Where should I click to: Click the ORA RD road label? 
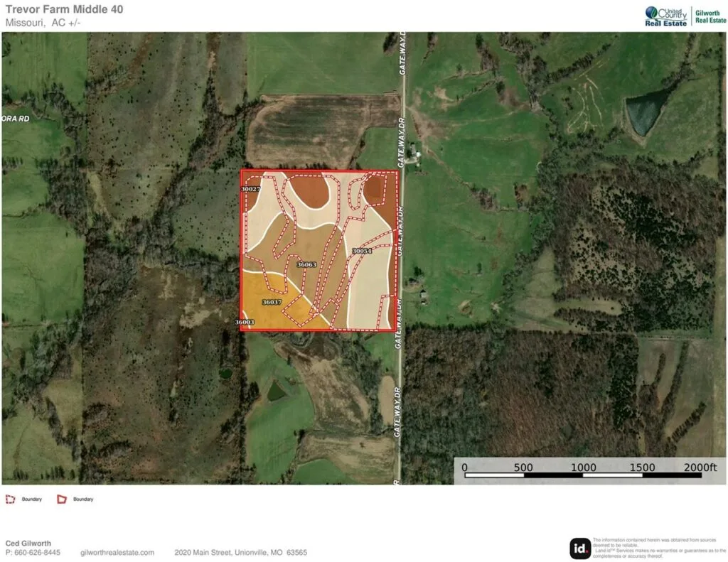(x=15, y=119)
